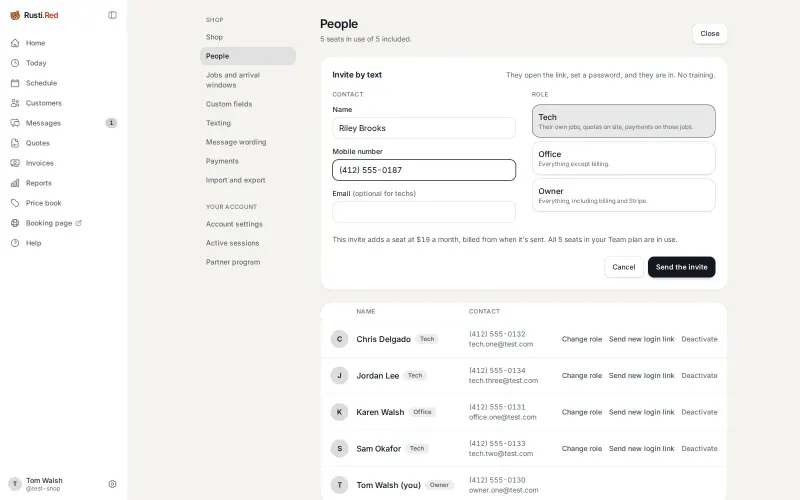Click the Home house icon
The image size is (800, 500).
(15, 43)
